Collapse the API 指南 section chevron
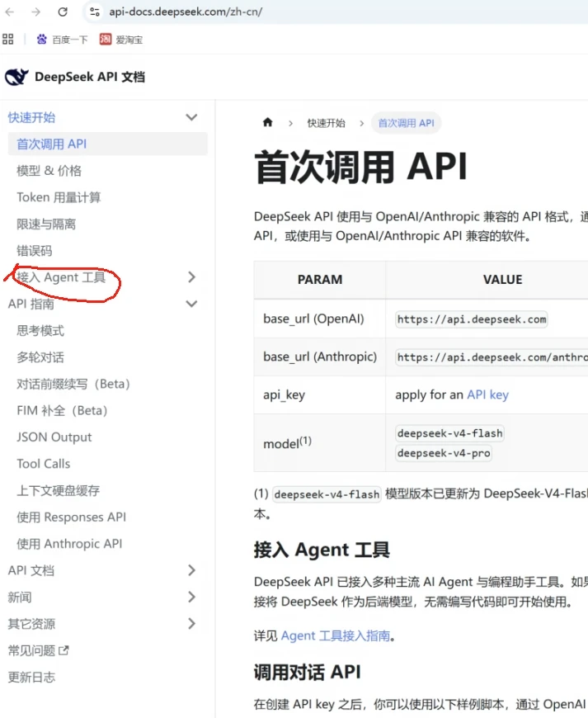The height and width of the screenshot is (718, 588). pos(191,304)
